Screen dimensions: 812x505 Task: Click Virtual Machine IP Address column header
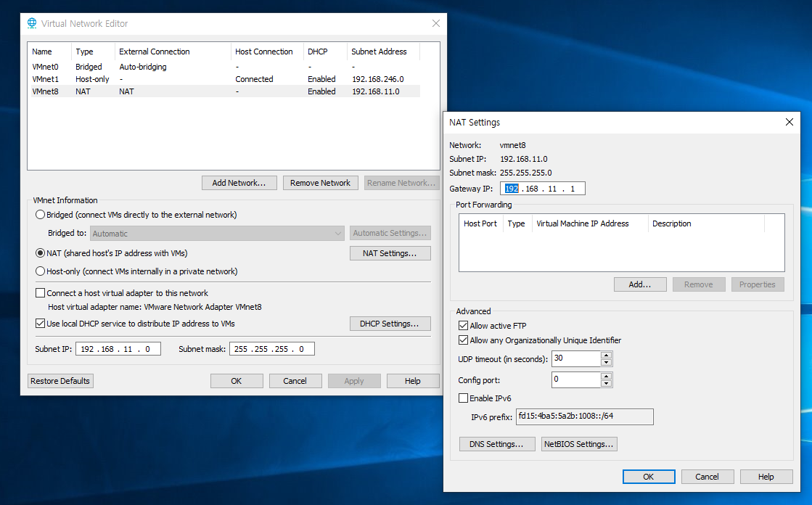click(590, 223)
